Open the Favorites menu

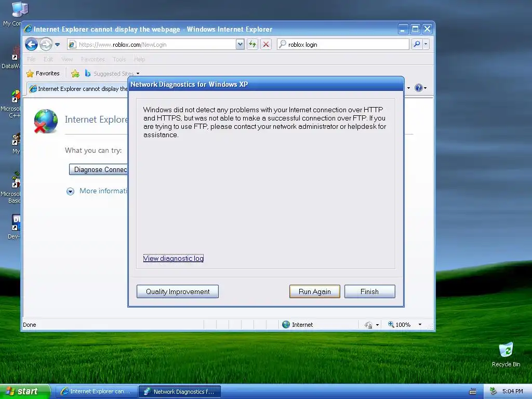92,59
